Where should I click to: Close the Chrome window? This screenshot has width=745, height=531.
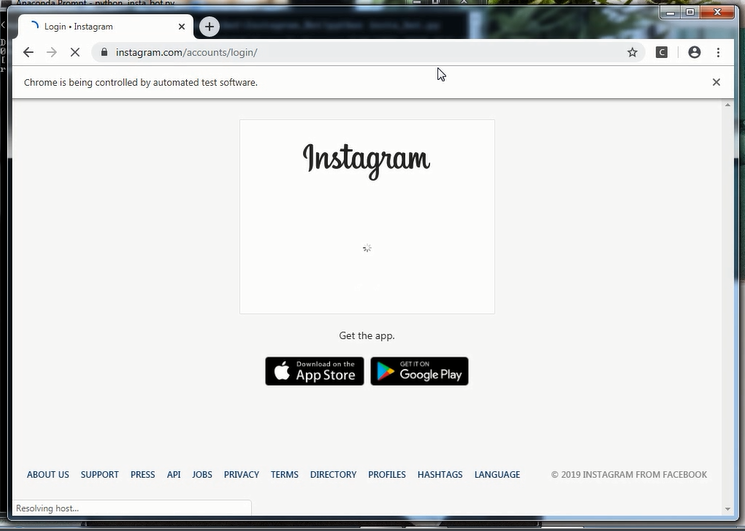click(x=717, y=12)
